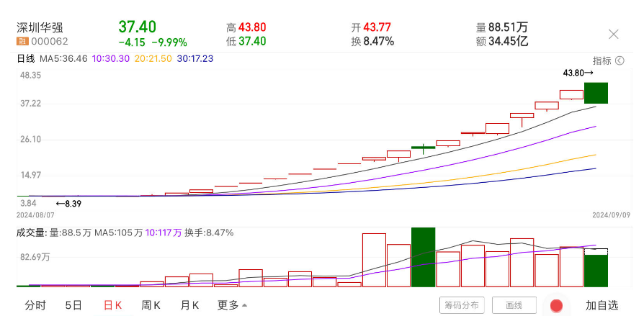This screenshot has width=644, height=316.
Task: Click the latest green candlestick
Action: 596,93
